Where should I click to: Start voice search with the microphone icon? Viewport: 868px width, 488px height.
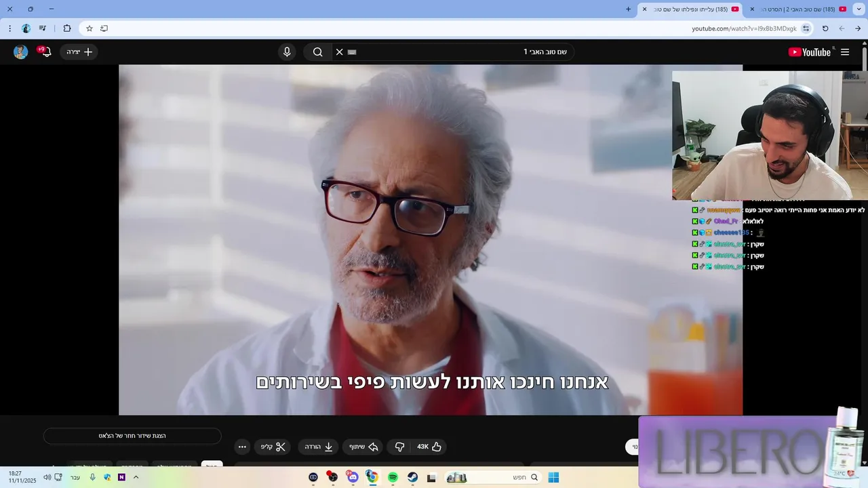pos(287,52)
